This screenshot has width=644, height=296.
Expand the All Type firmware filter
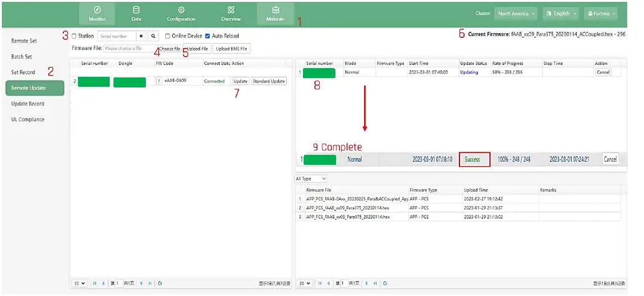click(311, 179)
